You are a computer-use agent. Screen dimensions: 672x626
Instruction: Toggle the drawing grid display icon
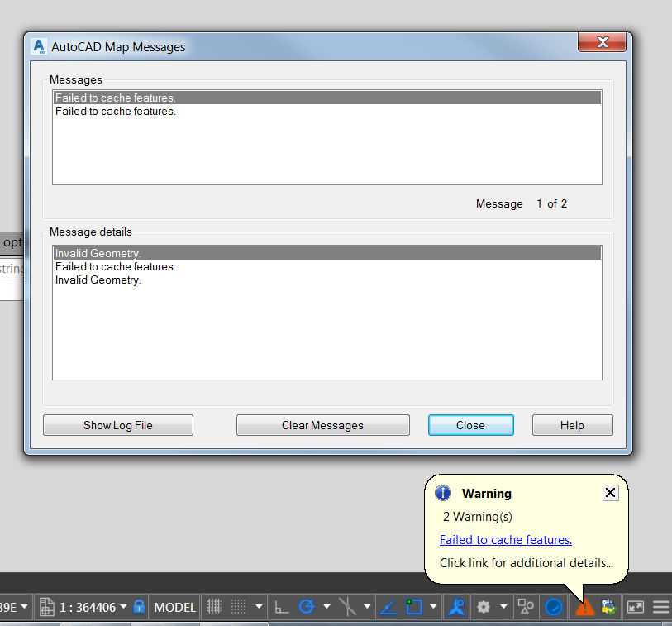click(x=214, y=606)
